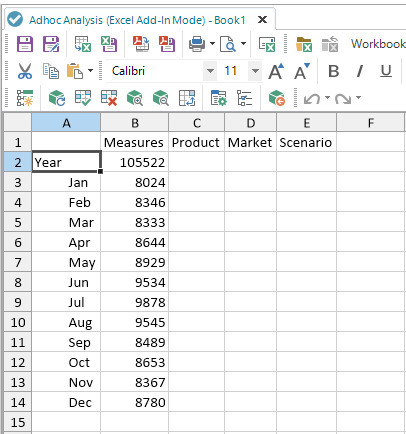Click the select-all corner of the grid
The image size is (406, 434).
18,122
